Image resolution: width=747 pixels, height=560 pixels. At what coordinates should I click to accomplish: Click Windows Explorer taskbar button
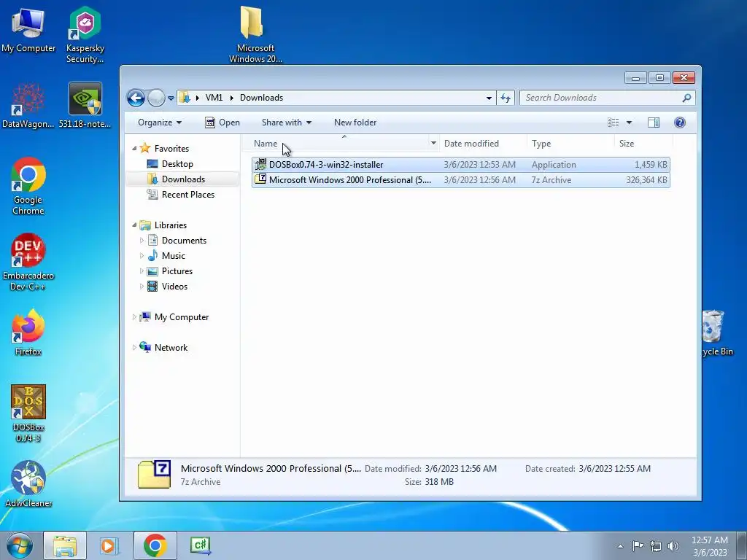(65, 545)
